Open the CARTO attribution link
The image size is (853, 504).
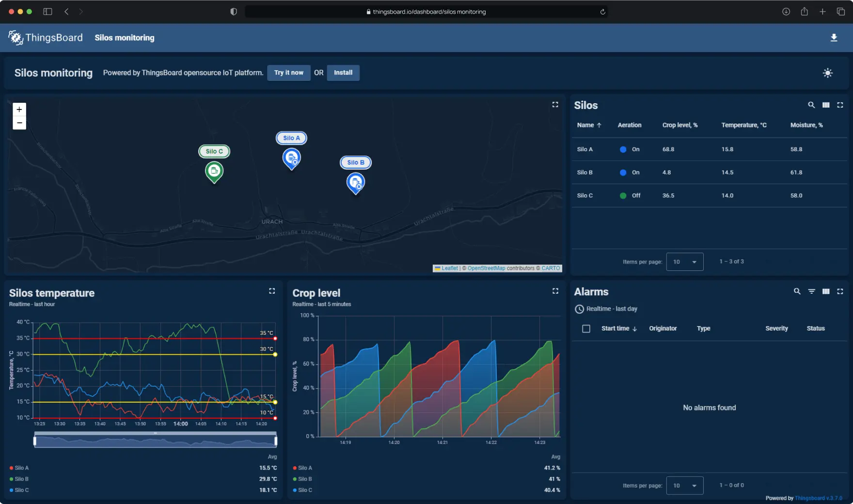click(551, 268)
